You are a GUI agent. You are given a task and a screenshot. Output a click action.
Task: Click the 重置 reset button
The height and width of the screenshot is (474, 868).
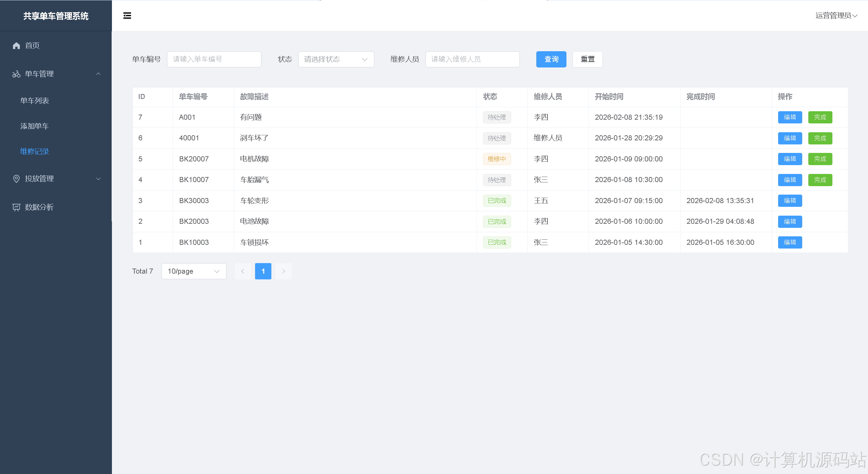click(x=587, y=59)
